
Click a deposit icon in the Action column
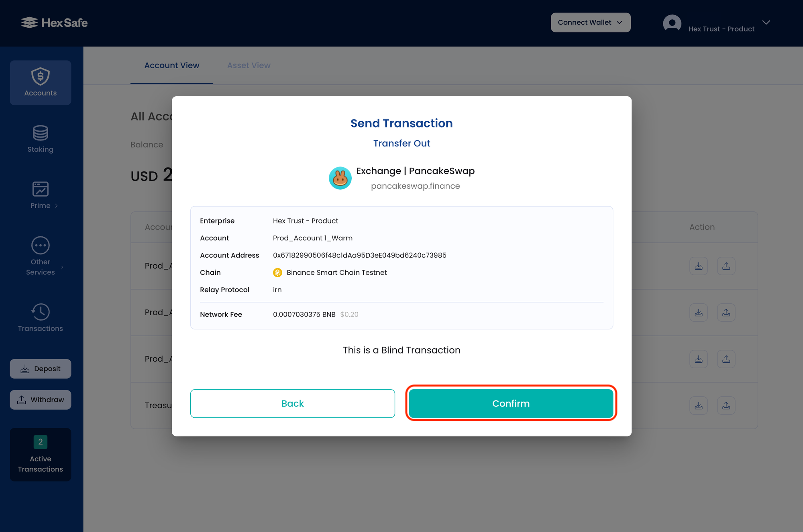coord(699,266)
